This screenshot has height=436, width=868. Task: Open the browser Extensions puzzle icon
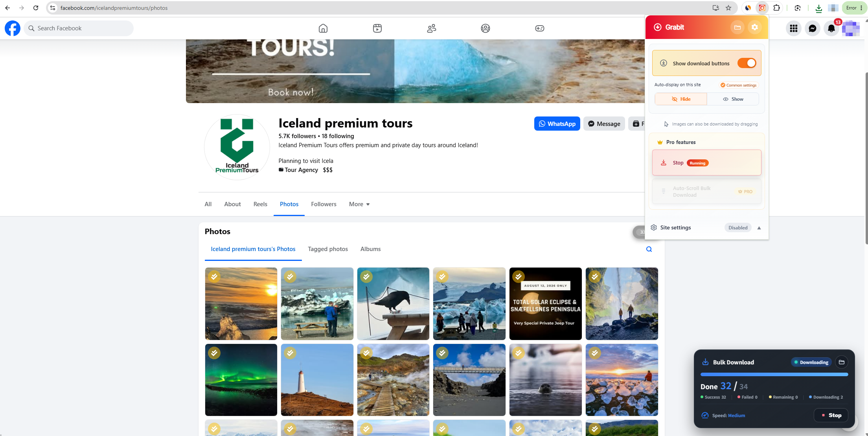pos(776,8)
